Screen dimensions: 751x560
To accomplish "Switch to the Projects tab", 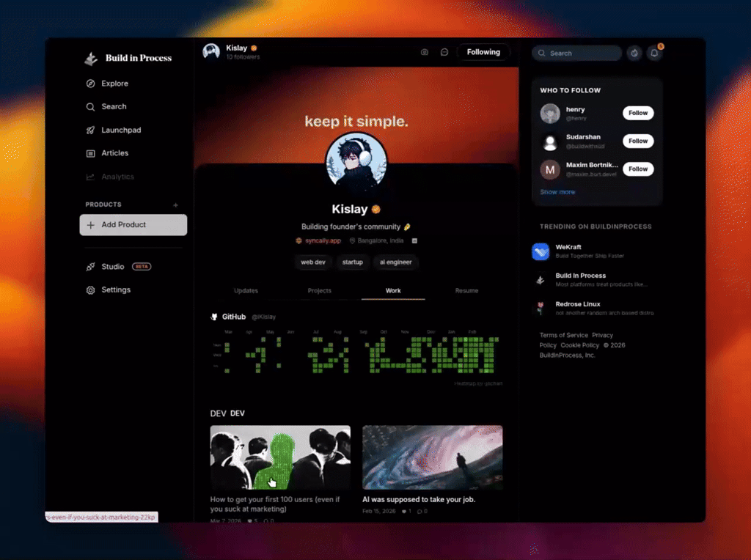I will [x=320, y=290].
